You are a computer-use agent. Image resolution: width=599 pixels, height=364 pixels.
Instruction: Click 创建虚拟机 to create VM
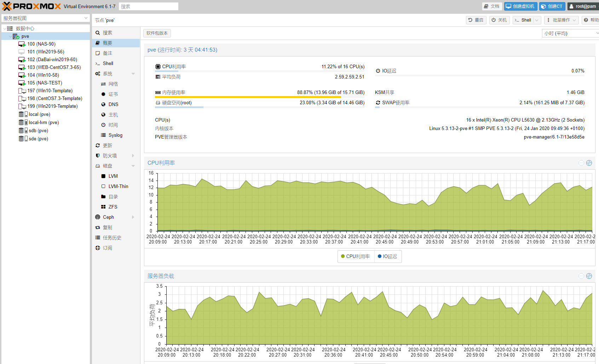click(520, 6)
